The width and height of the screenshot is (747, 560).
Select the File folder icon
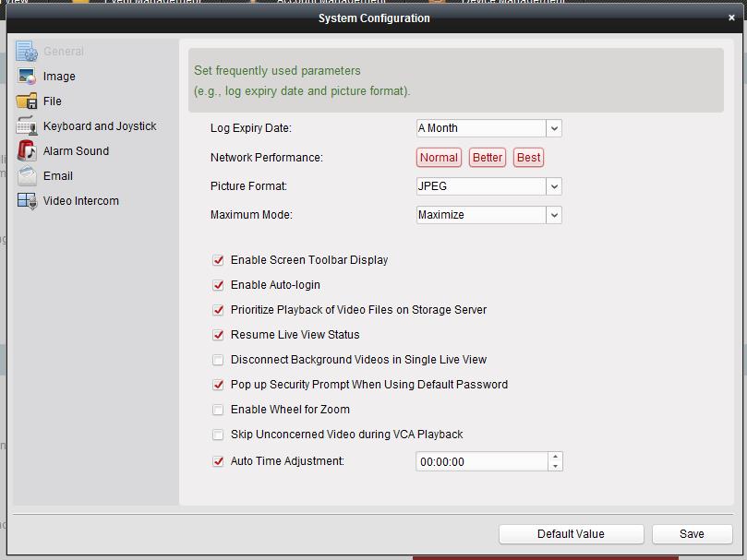tap(27, 101)
